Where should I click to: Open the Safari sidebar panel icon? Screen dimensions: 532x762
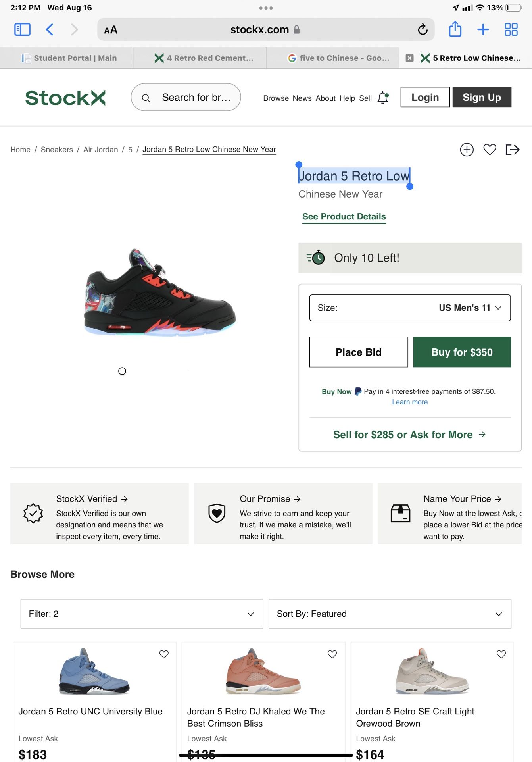pyautogui.click(x=22, y=29)
